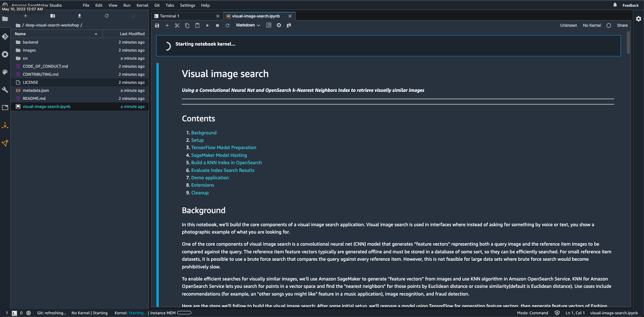Follow the Cleanup contents link

point(200,193)
